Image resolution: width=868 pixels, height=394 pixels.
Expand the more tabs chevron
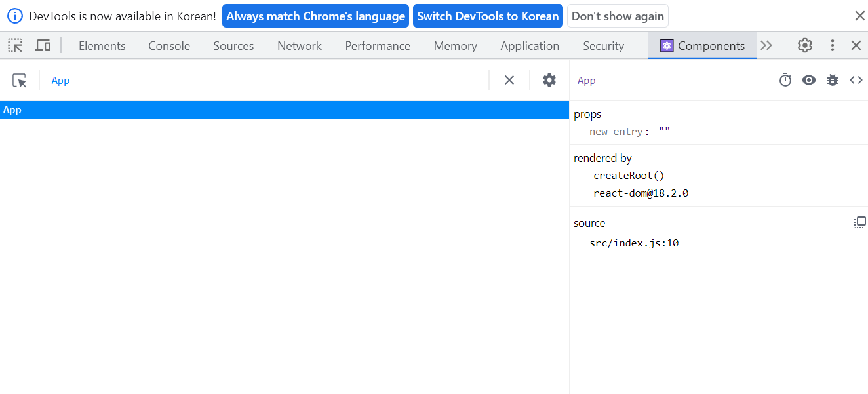(766, 45)
